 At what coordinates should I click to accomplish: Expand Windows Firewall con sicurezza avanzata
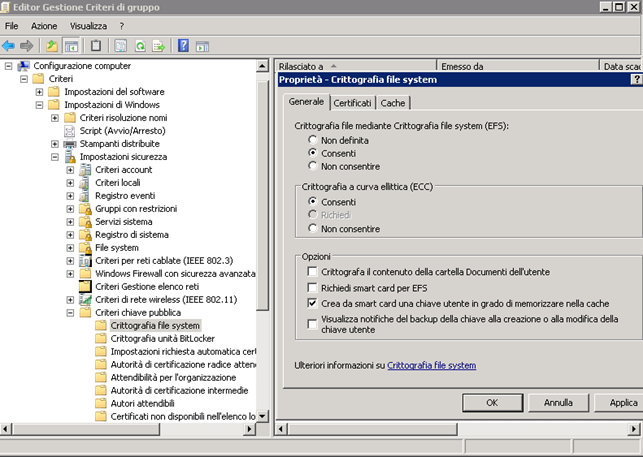pyautogui.click(x=70, y=274)
